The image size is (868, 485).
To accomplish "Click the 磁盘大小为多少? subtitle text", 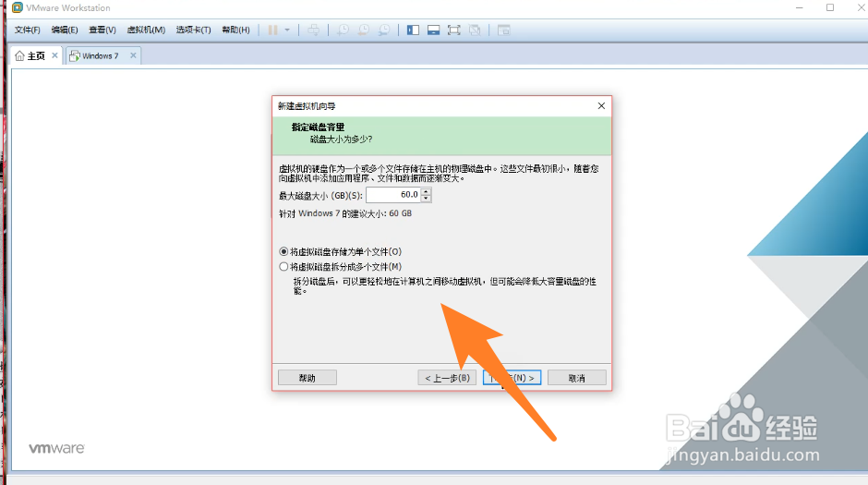I will point(341,139).
